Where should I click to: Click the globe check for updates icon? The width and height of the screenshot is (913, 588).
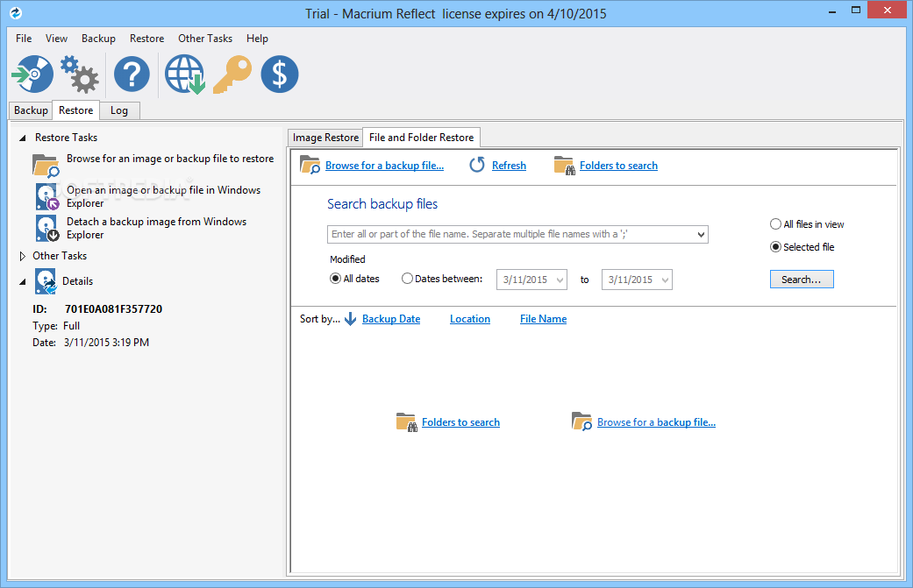click(x=184, y=74)
